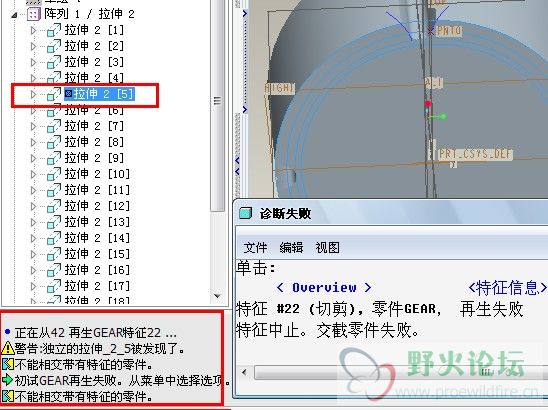Click the model tree scrollbar down arrow

(x=217, y=296)
